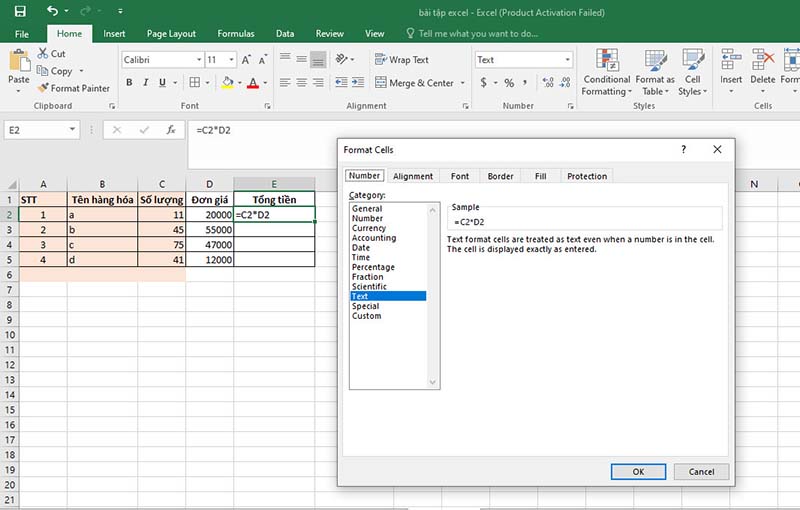Click the Insert cells icon
Screen dimensions: 800x510
[x=731, y=61]
